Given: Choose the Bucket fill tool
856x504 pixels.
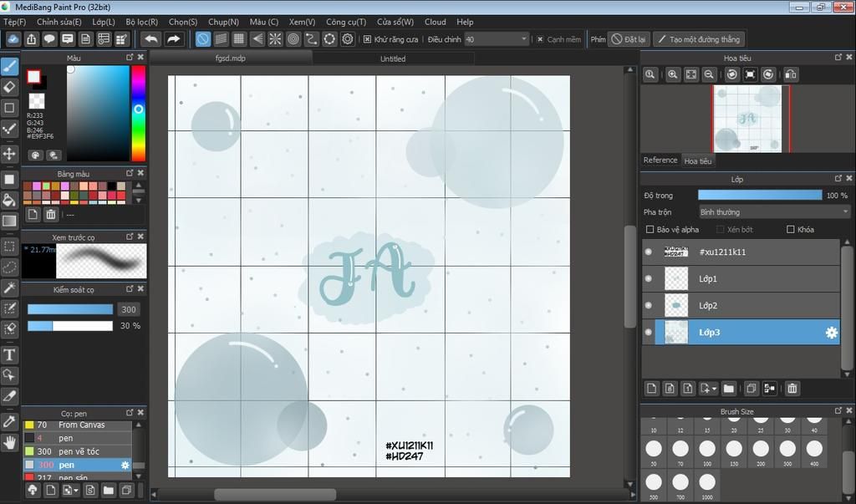Looking at the screenshot, I should click(x=10, y=200).
